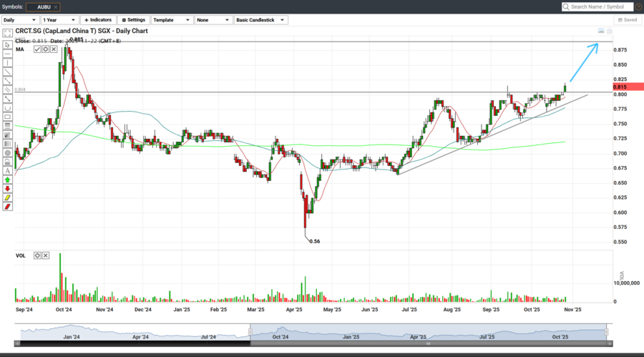644x357 pixels.
Task: Select the horizontal line drawing tool
Action: tap(7, 54)
